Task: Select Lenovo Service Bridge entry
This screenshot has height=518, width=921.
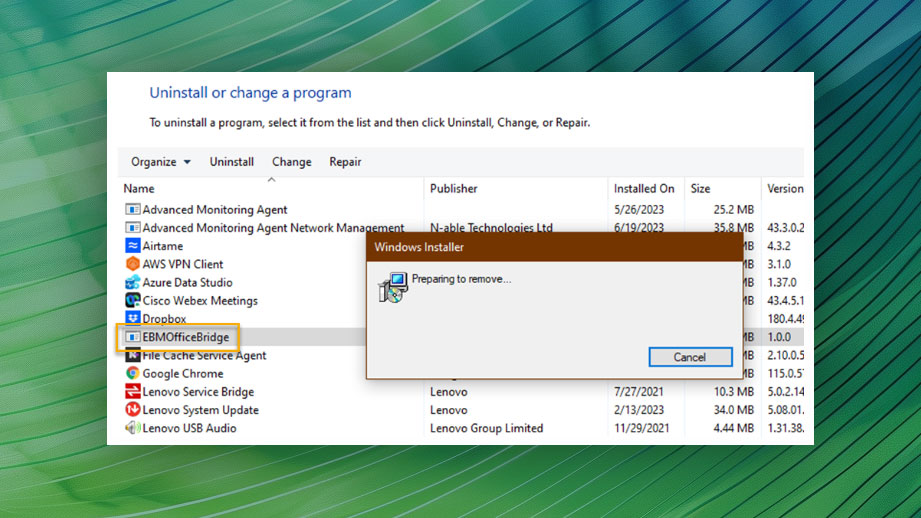Action: (198, 392)
